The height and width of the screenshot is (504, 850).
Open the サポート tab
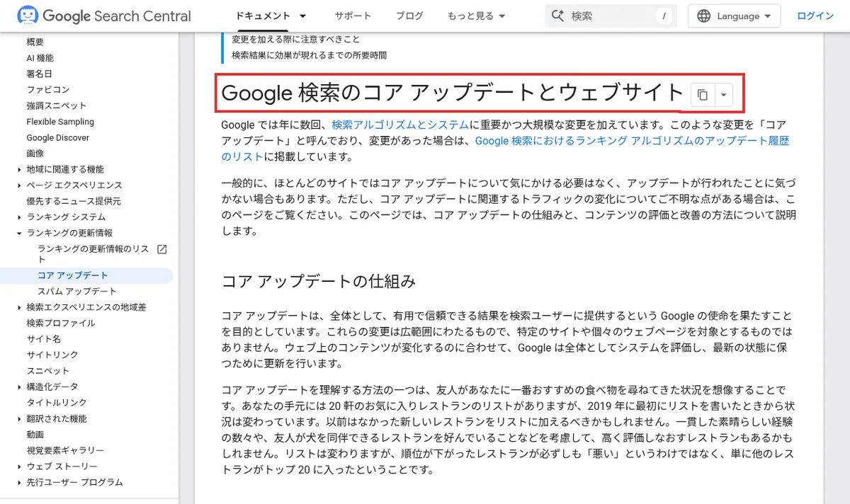tap(353, 16)
